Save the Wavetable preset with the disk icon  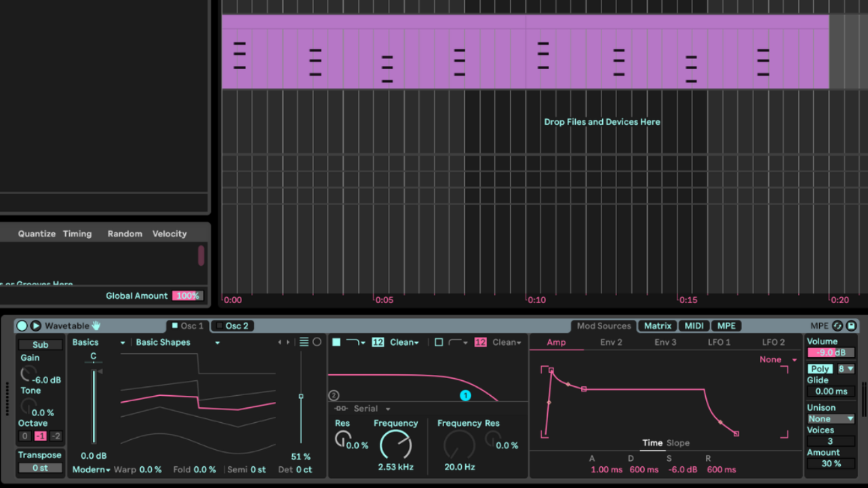tap(851, 326)
